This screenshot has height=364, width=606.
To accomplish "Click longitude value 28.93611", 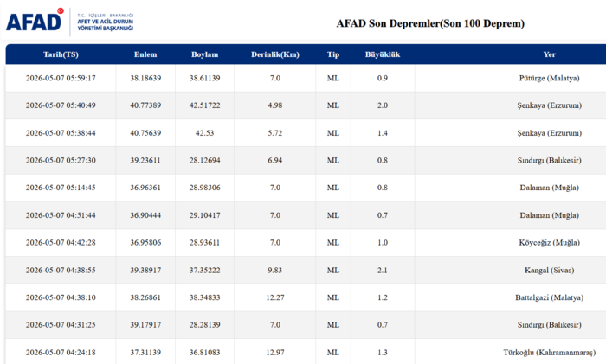I will click(x=204, y=242).
